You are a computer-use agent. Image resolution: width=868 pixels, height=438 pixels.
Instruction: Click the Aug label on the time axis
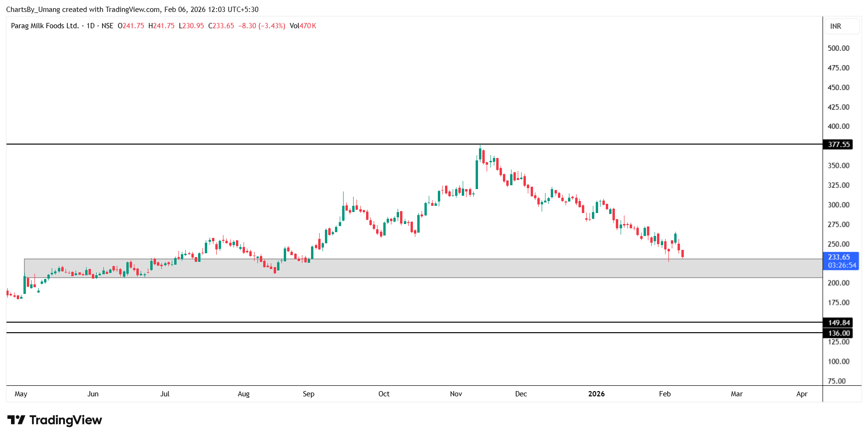pos(244,394)
